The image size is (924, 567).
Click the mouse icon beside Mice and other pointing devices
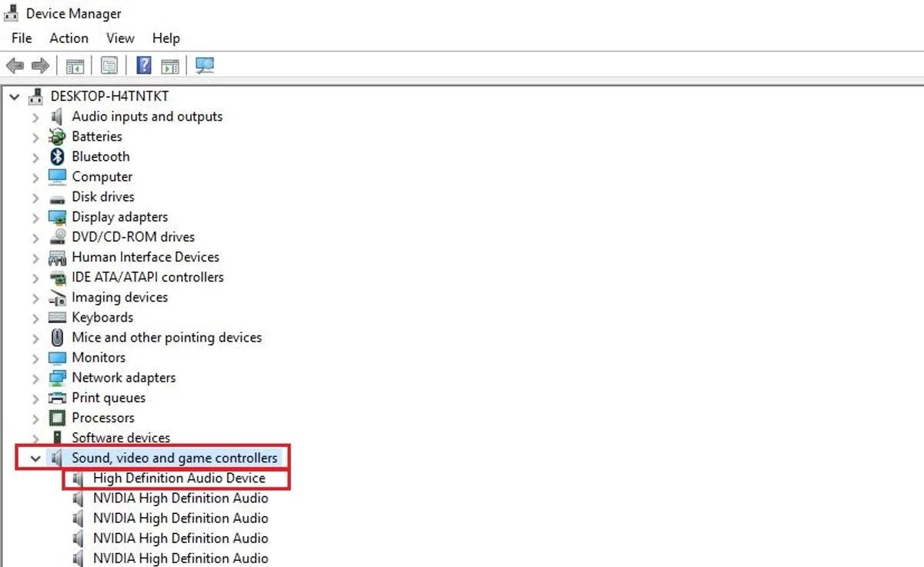click(57, 338)
